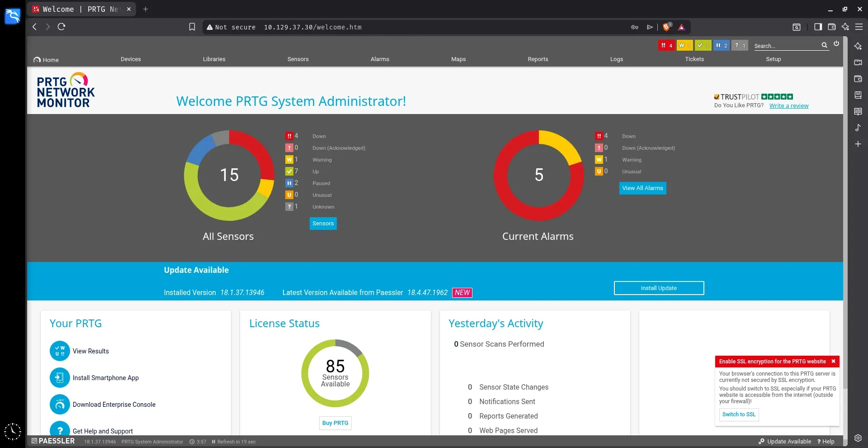
Task: Click the Get Help and Support question icon
Action: pos(60,429)
